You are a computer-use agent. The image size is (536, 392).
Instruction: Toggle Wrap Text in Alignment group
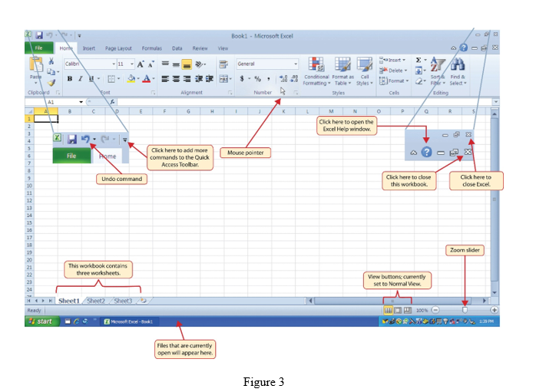(x=223, y=64)
